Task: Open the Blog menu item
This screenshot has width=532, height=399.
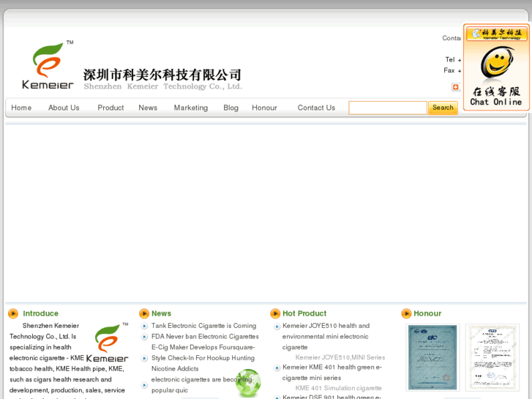Action: pos(231,108)
